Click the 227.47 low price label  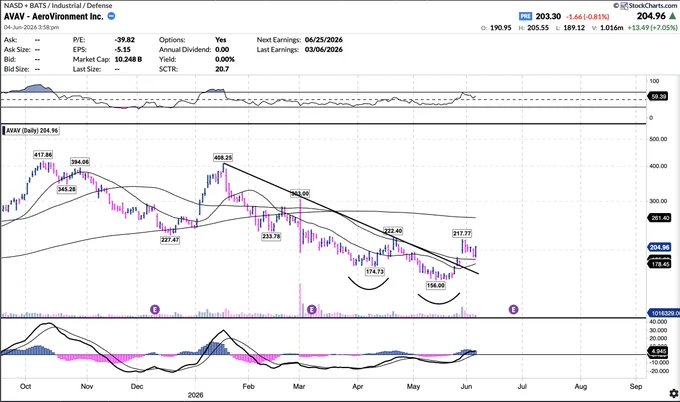click(170, 239)
